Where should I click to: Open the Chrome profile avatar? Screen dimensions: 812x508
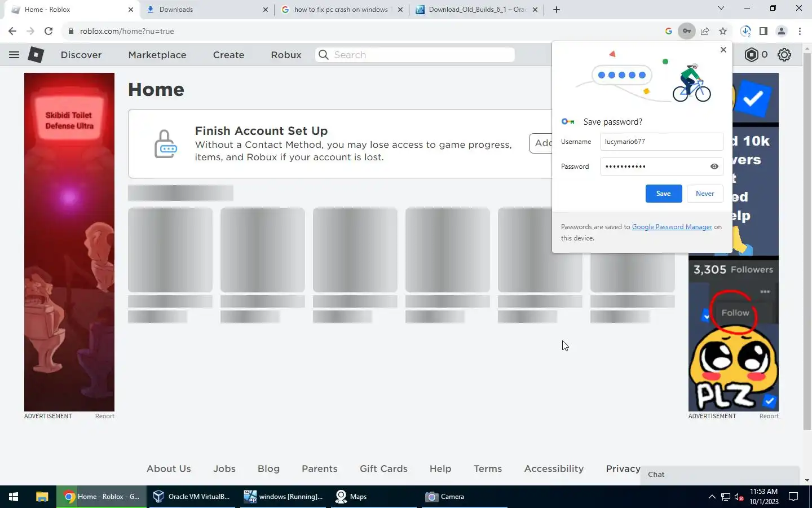(x=782, y=31)
